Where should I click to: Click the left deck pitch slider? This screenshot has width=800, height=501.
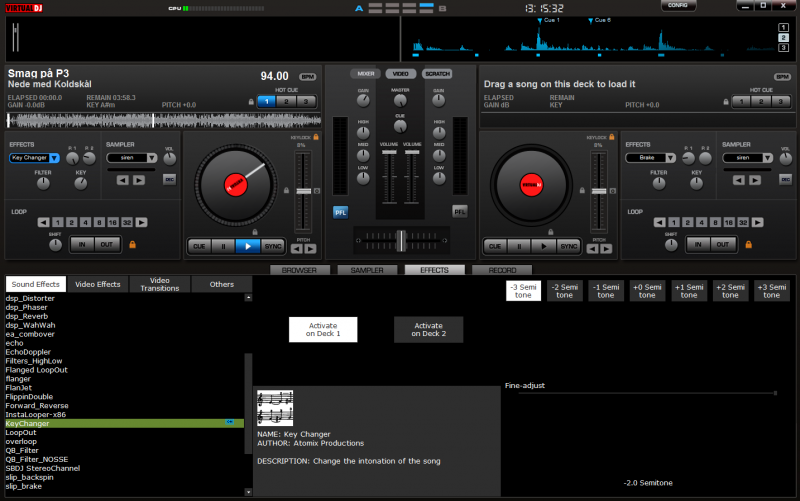(304, 191)
